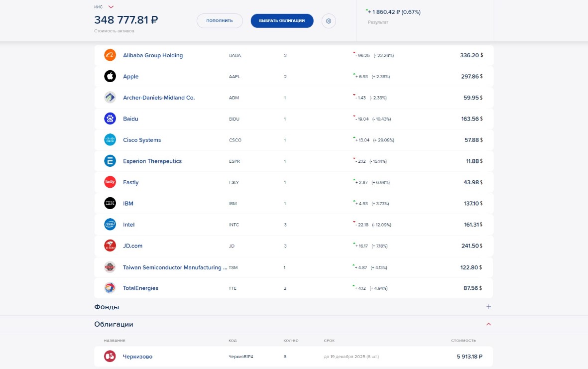Open the Cisco Systems stock link
The width and height of the screenshot is (588, 369).
click(x=142, y=140)
